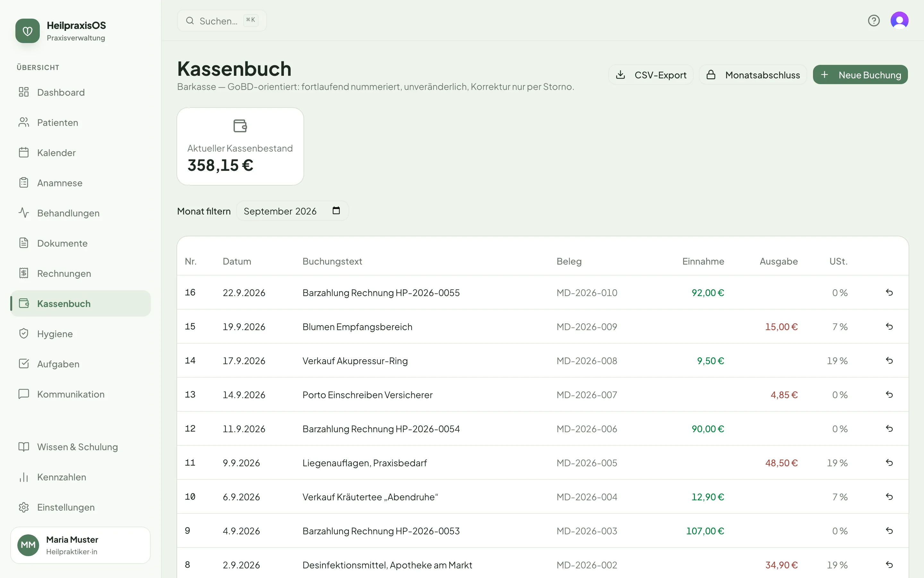The image size is (924, 578).
Task: Click the Beleg column header
Action: (569, 261)
